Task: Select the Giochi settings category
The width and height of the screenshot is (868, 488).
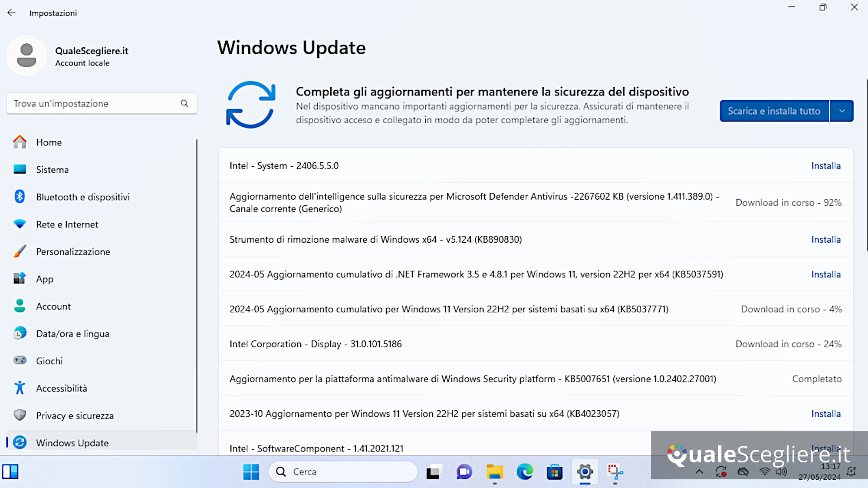Action: click(49, 361)
